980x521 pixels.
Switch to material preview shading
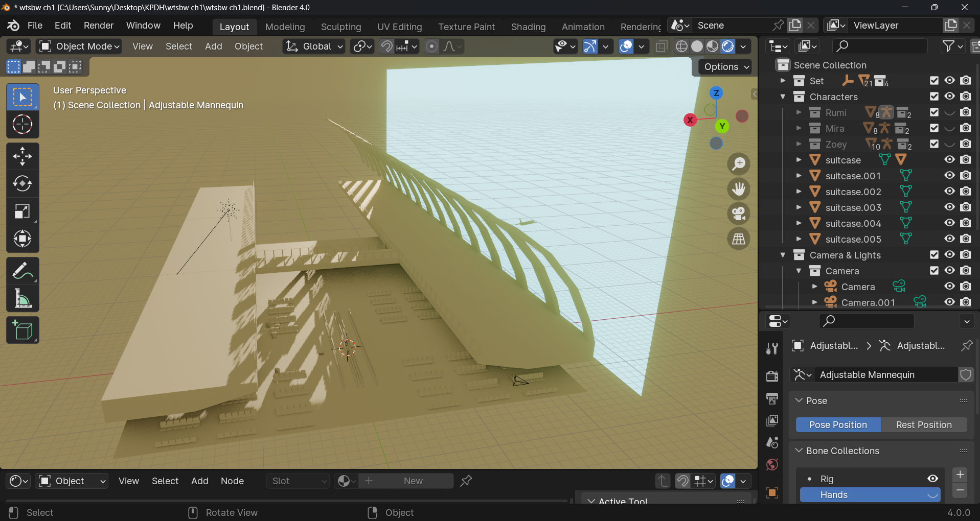coord(712,46)
